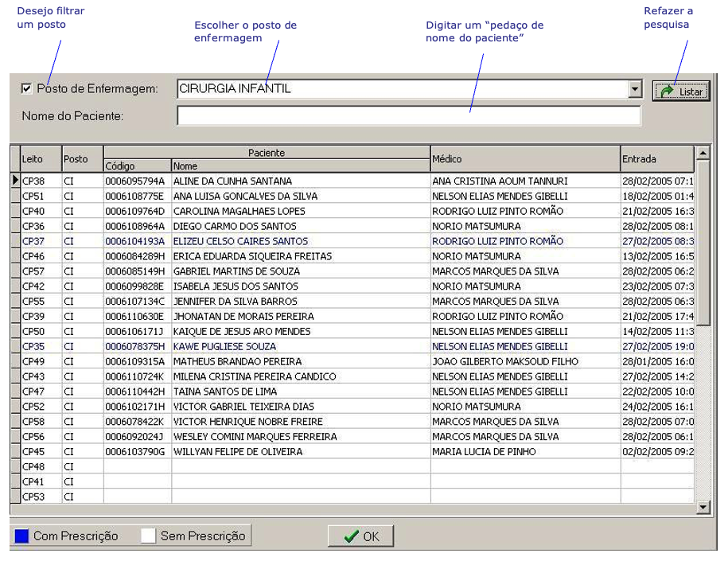Click the scrollbar up arrow
This screenshot has width=728, height=561.
[703, 152]
